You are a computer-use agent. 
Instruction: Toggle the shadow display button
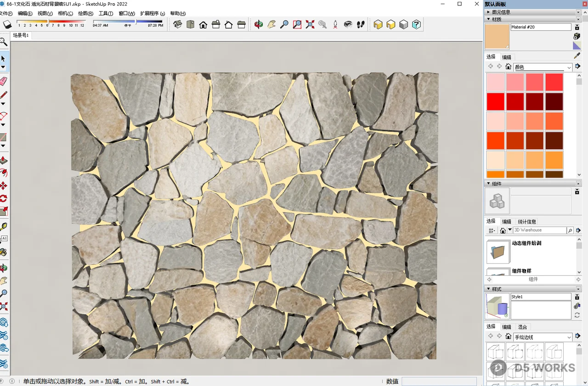tap(7, 24)
